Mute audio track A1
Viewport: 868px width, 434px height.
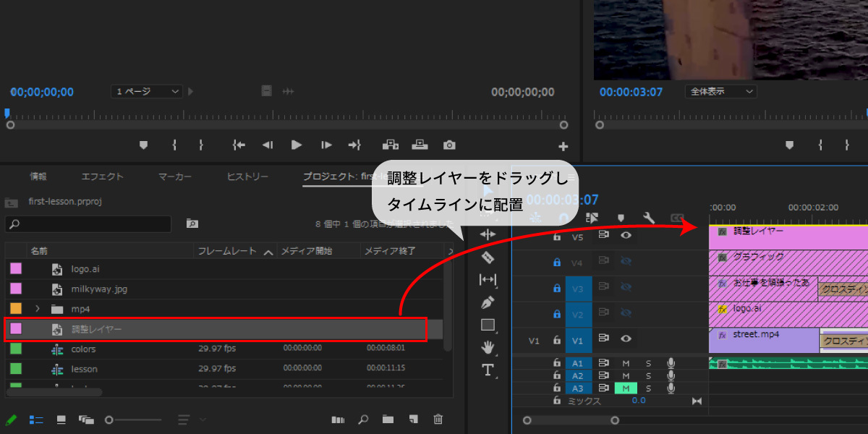pos(626,363)
